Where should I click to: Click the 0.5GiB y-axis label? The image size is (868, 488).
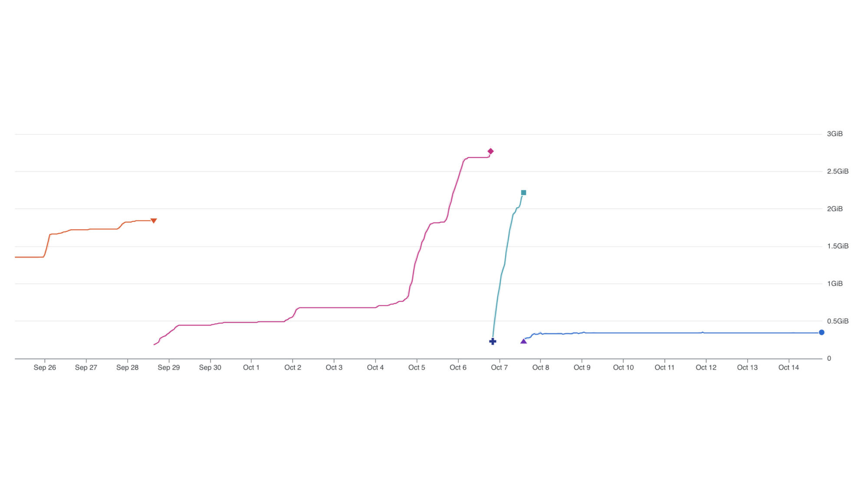pyautogui.click(x=838, y=321)
